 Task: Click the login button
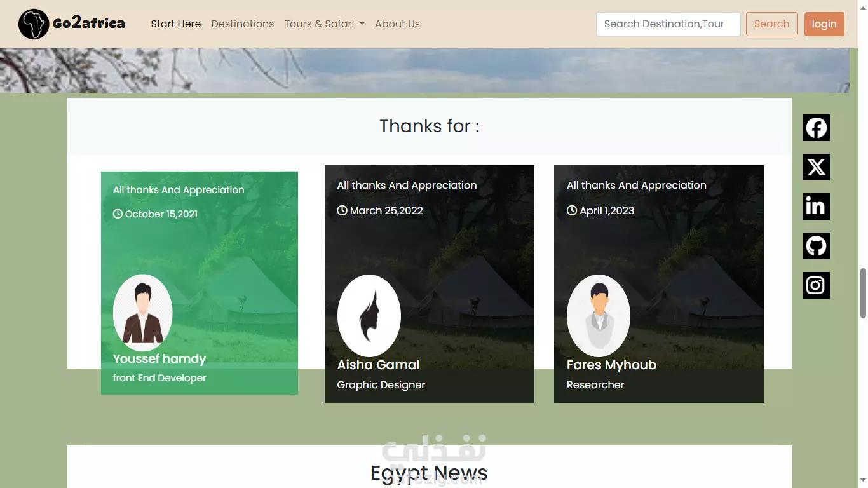point(824,24)
